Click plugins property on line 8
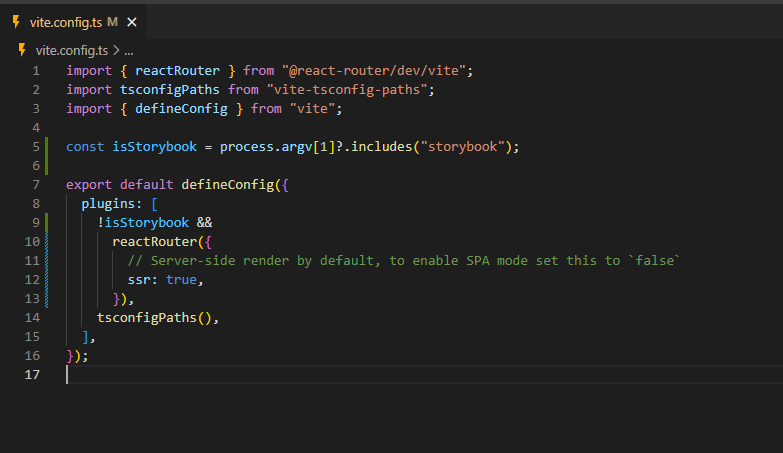 pyautogui.click(x=108, y=204)
